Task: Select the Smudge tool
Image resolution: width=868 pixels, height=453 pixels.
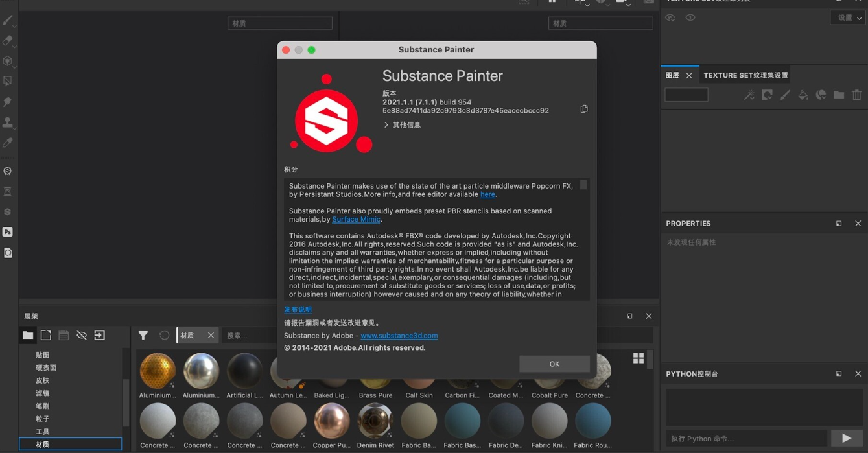Action: click(x=8, y=102)
